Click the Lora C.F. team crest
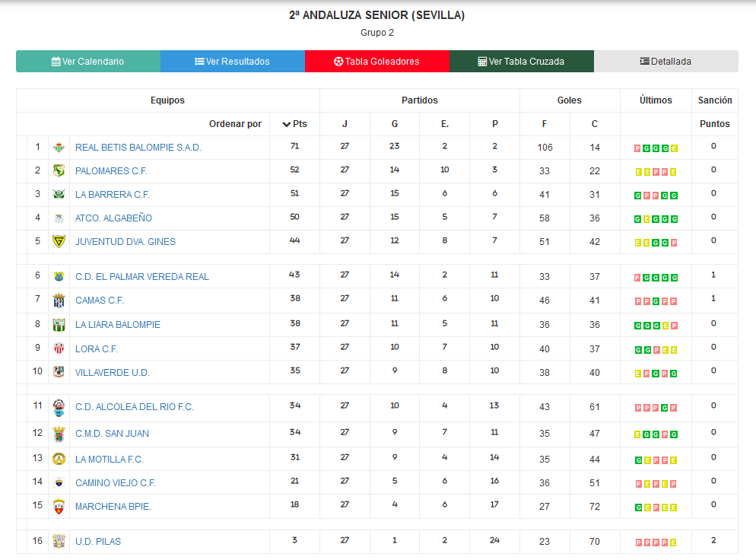The height and width of the screenshot is (560, 756). (x=59, y=348)
